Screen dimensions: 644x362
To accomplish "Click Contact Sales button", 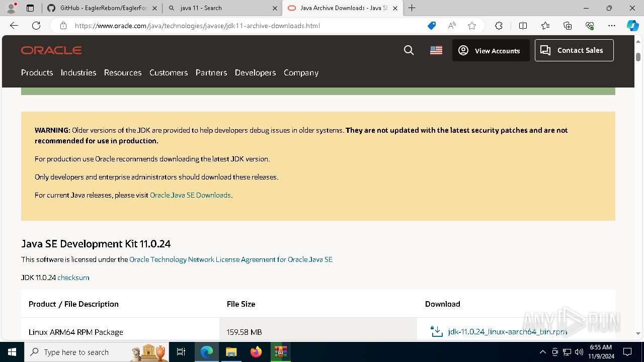I will [574, 50].
